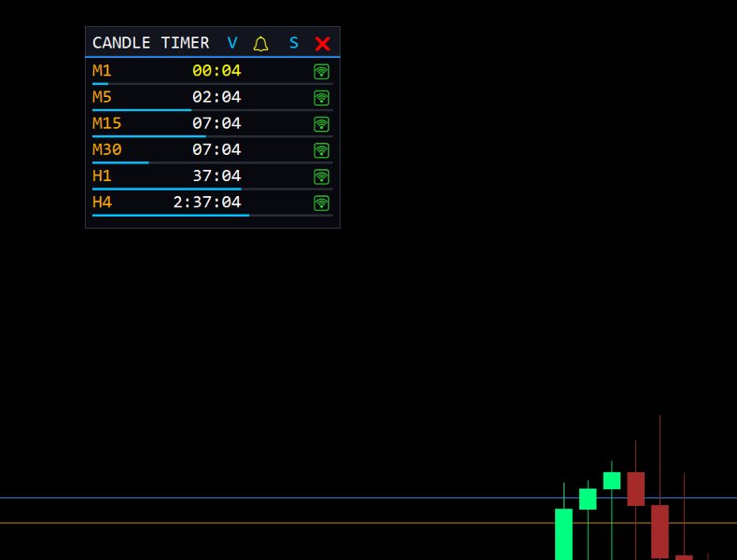Click the 07:04 countdown in M30 row
The height and width of the screenshot is (560, 737).
pyautogui.click(x=216, y=149)
